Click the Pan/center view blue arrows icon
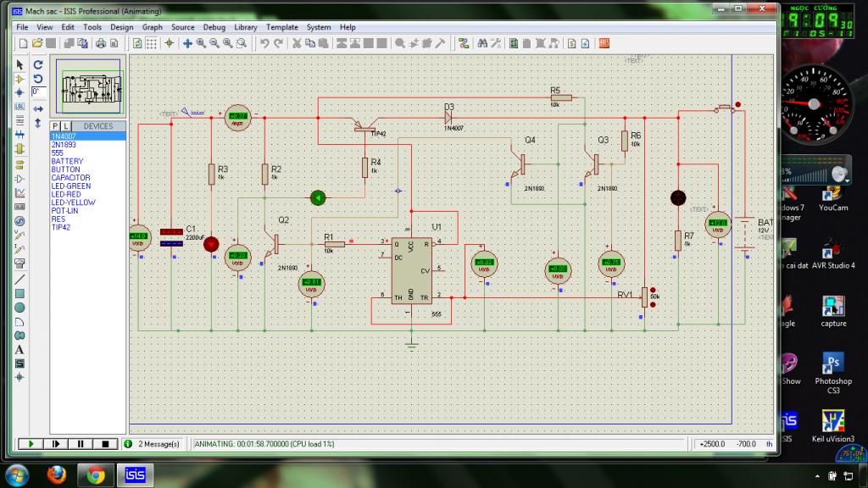The image size is (868, 488). (187, 43)
